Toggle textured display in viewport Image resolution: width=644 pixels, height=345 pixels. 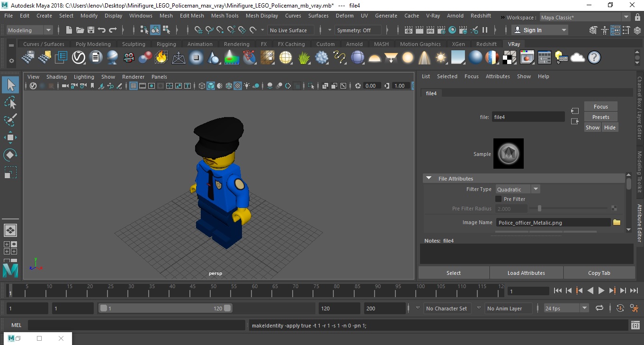pos(238,86)
